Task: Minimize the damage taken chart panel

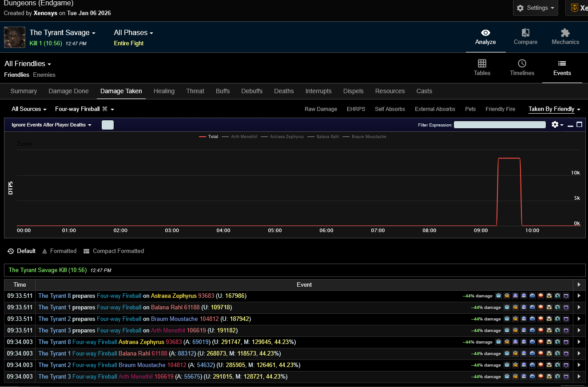Action: coord(571,125)
